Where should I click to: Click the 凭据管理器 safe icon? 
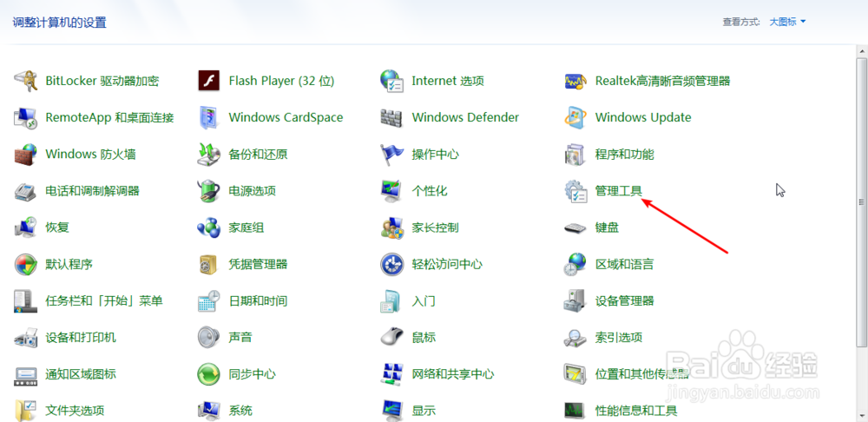tap(208, 264)
